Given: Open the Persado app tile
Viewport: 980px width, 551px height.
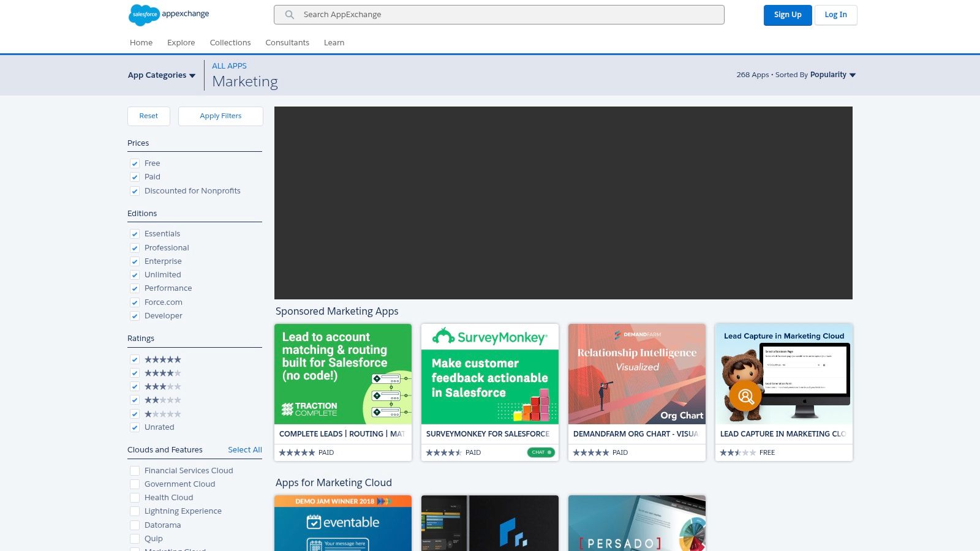Looking at the screenshot, I should (637, 523).
